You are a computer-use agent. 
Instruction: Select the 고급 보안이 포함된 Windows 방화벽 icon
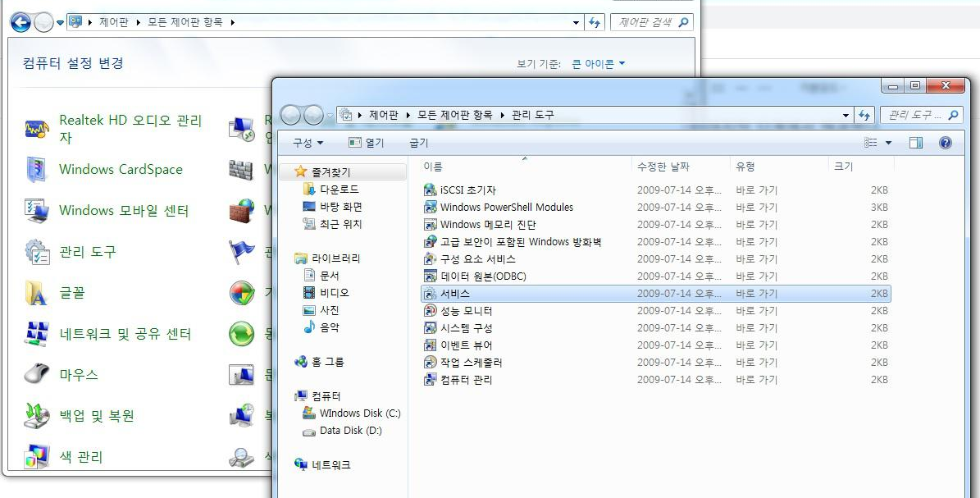[x=430, y=241]
